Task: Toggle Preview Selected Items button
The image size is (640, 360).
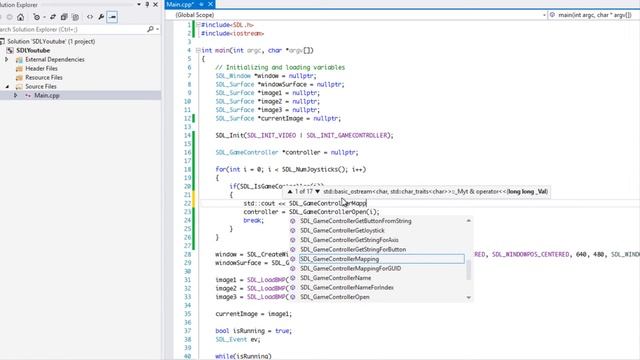Action: (112, 17)
